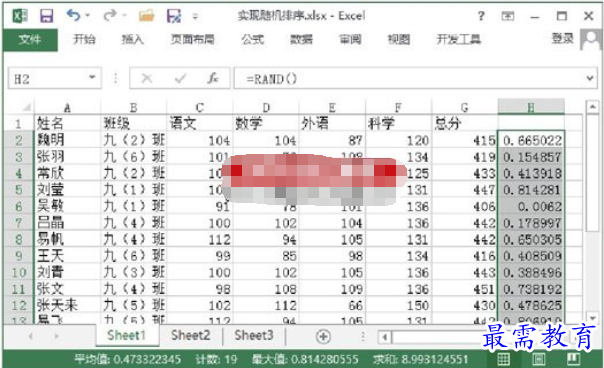Click the Save As icon in quick access toolbar
The width and height of the screenshot is (604, 368).
pos(174,16)
